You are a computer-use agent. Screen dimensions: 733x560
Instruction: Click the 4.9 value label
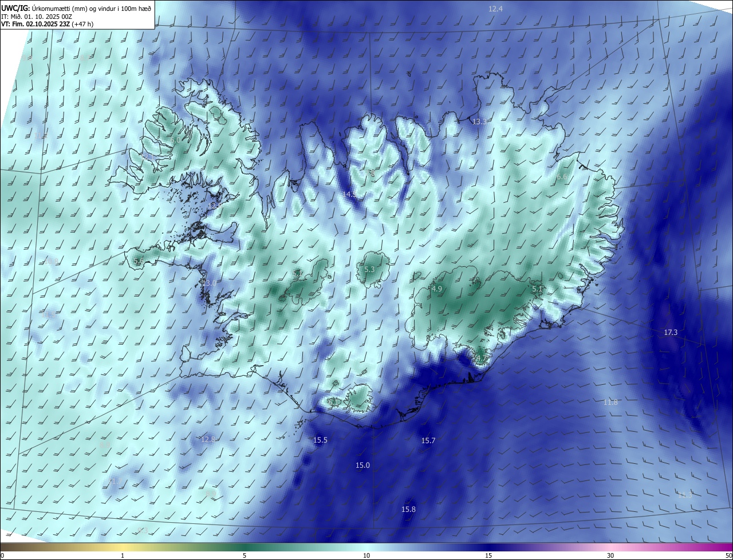437,289
